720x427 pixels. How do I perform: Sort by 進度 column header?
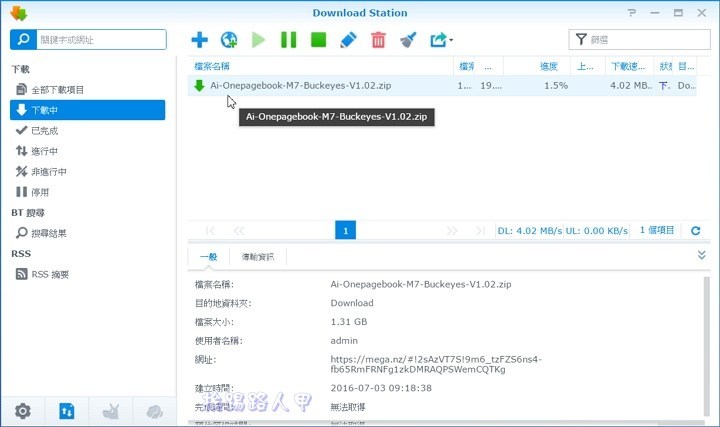[537, 66]
